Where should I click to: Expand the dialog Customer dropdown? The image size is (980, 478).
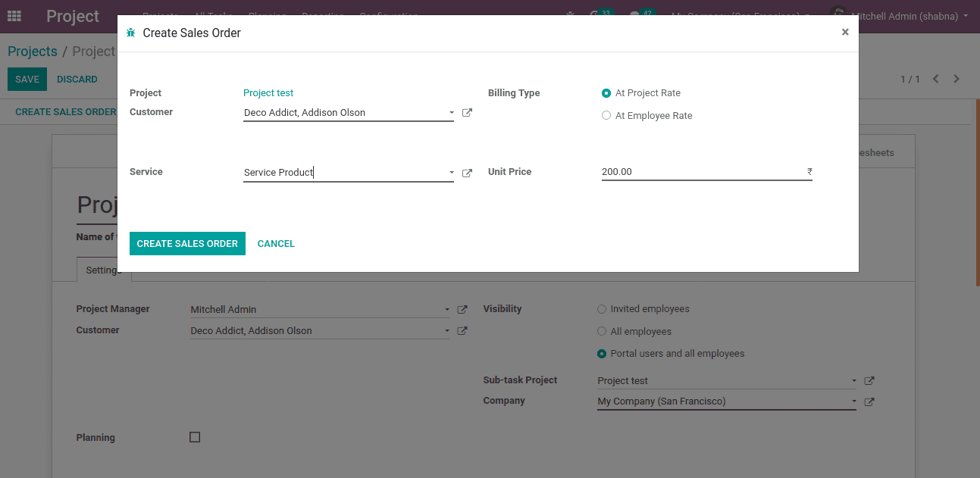click(x=452, y=113)
